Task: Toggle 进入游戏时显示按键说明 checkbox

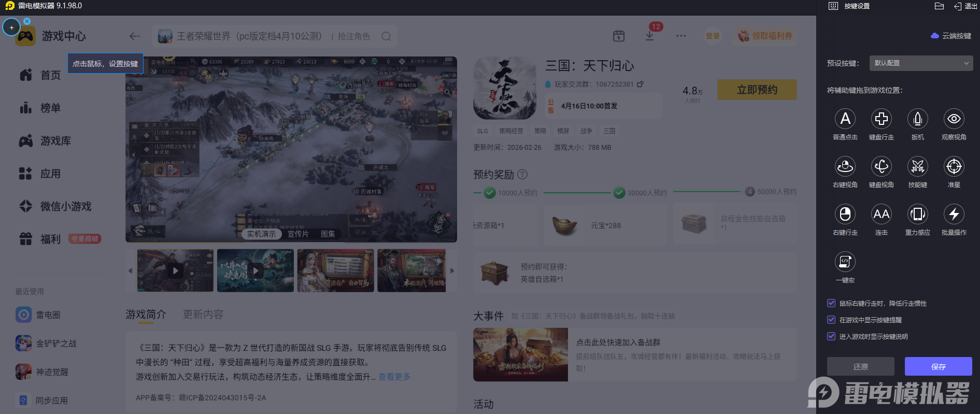Action: pyautogui.click(x=831, y=336)
